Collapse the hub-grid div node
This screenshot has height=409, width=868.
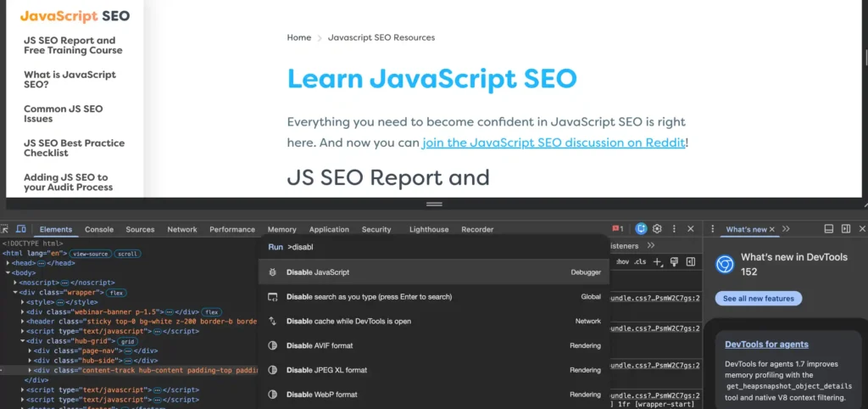pyautogui.click(x=22, y=341)
